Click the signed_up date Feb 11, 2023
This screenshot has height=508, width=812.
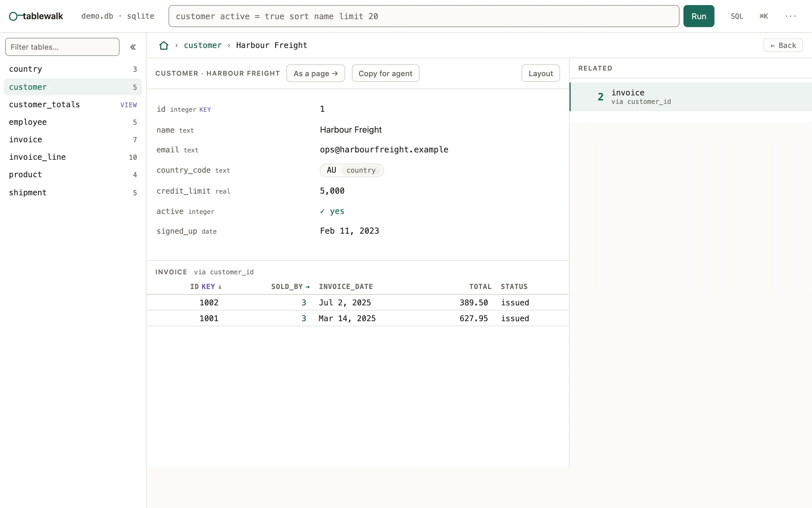coord(349,231)
